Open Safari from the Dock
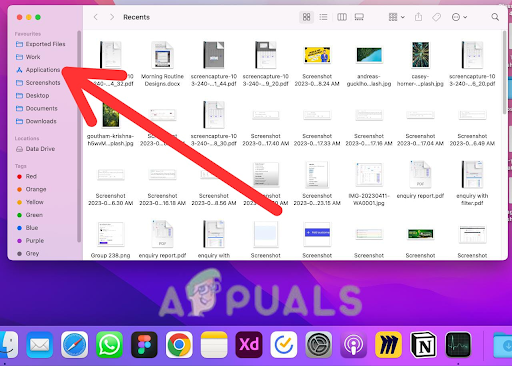Screen dimensions: 512x366 point(74,345)
